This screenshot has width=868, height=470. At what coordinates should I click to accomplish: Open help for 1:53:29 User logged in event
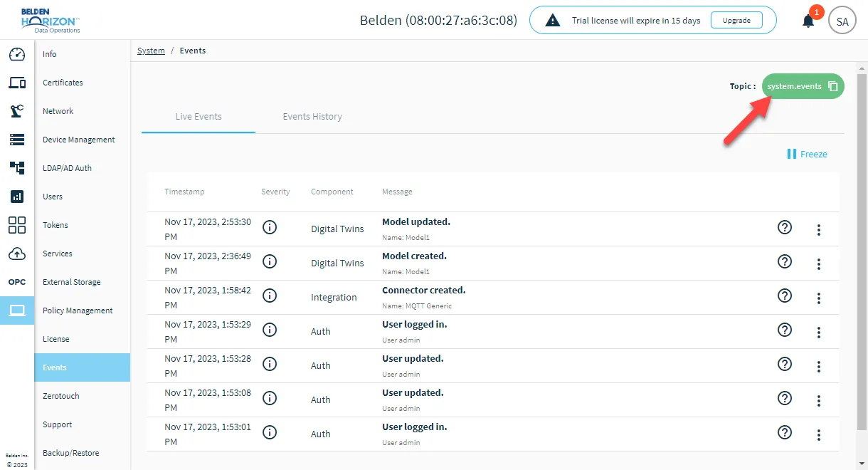tap(785, 330)
